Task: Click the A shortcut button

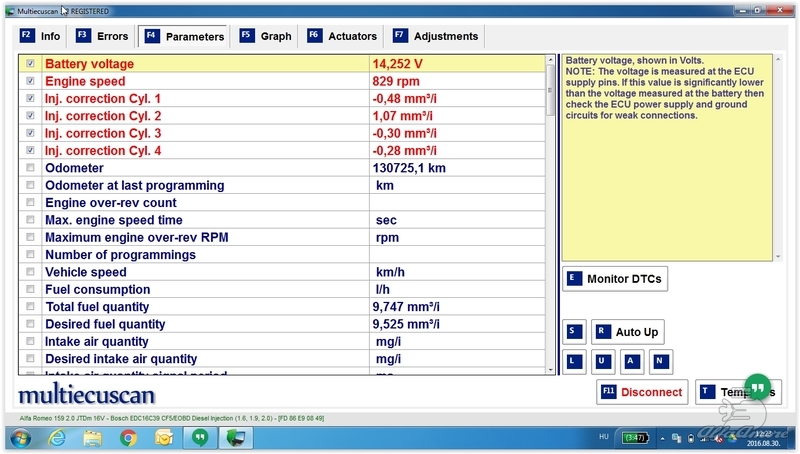Action: point(632,362)
